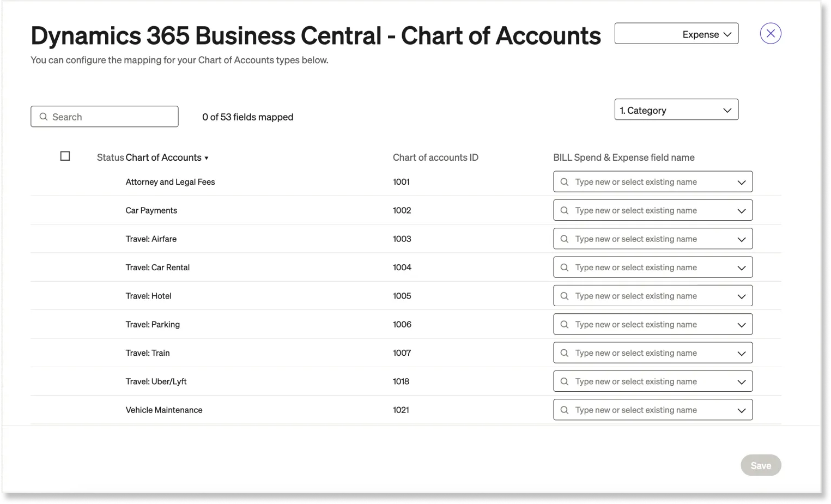Select the Travel: Parking account name
Viewport: 831px width, 504px height.
153,324
